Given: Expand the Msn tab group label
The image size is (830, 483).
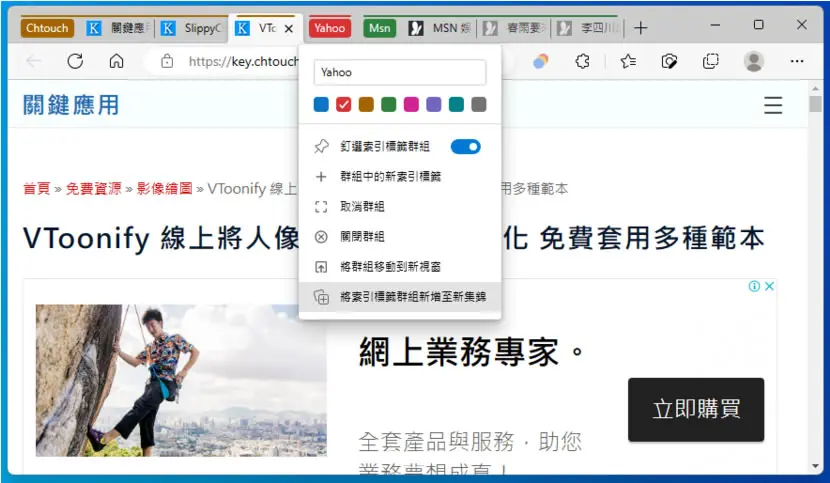Looking at the screenshot, I should pos(380,28).
